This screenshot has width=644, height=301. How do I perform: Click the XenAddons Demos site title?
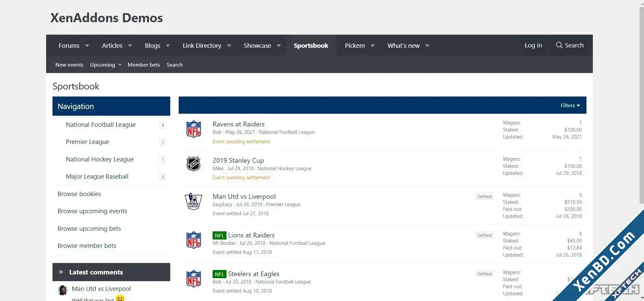107,18
